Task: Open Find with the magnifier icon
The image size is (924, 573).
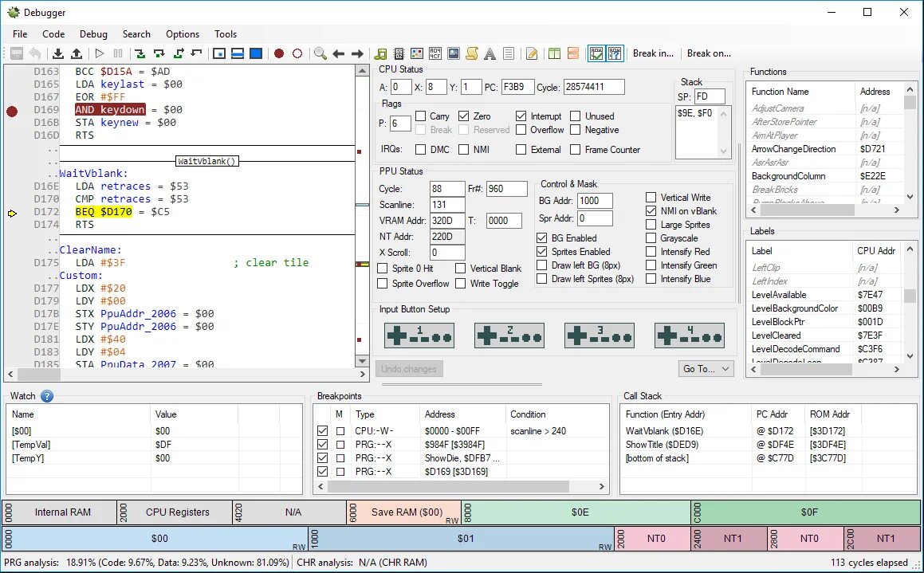Action: [320, 53]
